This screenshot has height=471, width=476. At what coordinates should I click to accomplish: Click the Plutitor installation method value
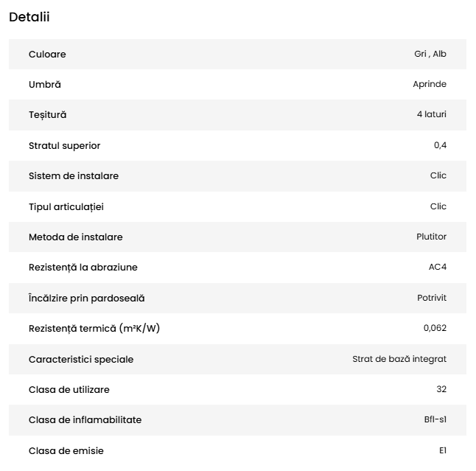(x=431, y=237)
